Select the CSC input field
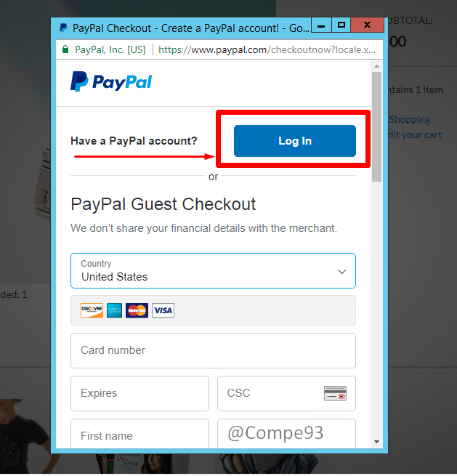457x476 pixels. pyautogui.click(x=286, y=393)
